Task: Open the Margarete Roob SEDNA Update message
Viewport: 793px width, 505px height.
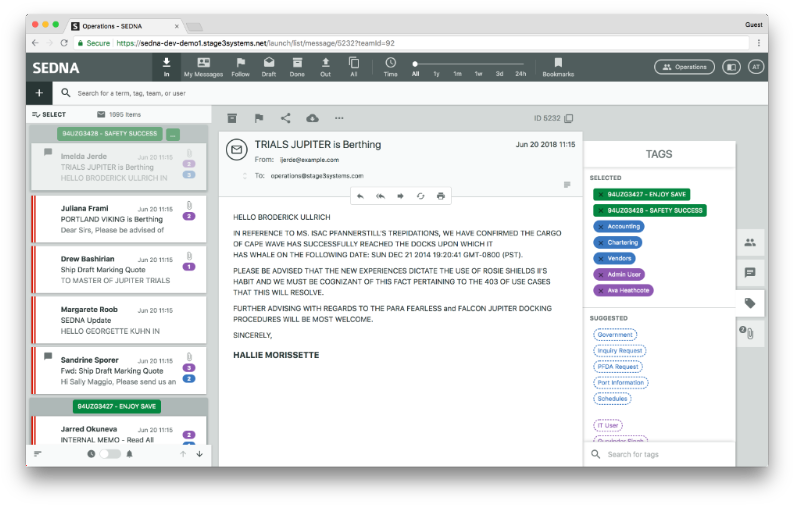Action: [119, 320]
